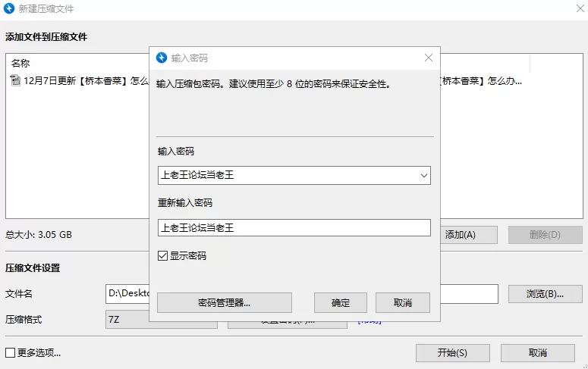This screenshot has height=369, width=588.
Task: Confirm the password with 确定
Action: tap(341, 303)
